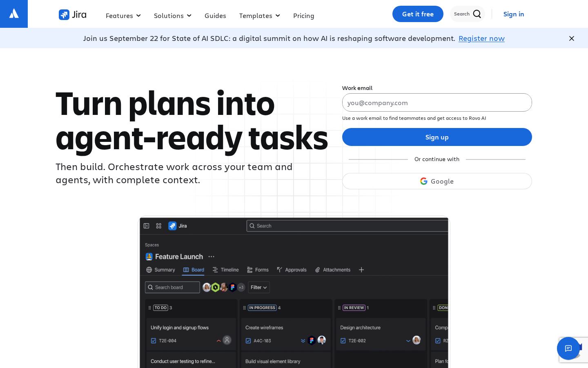Screen dimensions: 588x368
Task: Continue with Google button
Action: (x=437, y=181)
